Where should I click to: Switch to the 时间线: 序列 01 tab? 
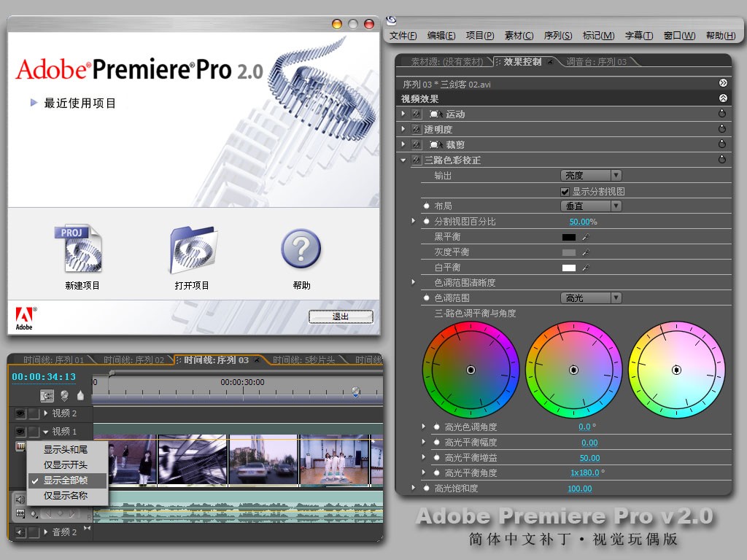point(53,360)
